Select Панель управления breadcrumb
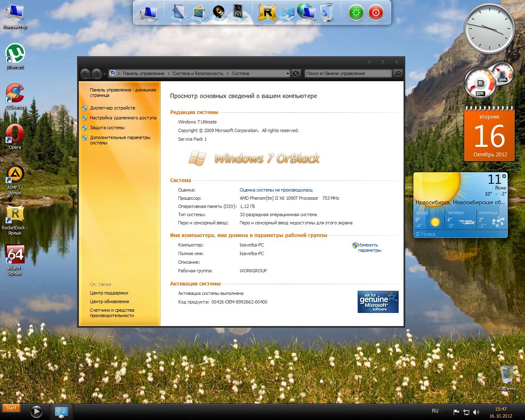The width and height of the screenshot is (525, 420). (143, 74)
